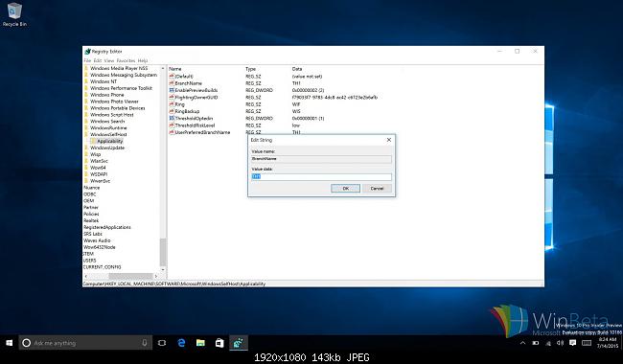Click the Registry Editor title bar icon
The image size is (623, 364).
pos(87,52)
